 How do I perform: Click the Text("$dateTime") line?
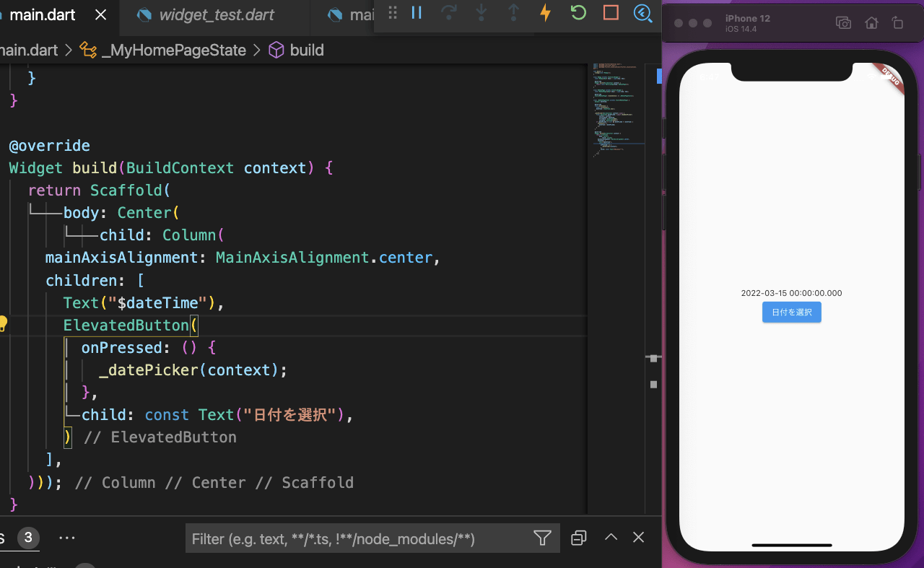[144, 302]
